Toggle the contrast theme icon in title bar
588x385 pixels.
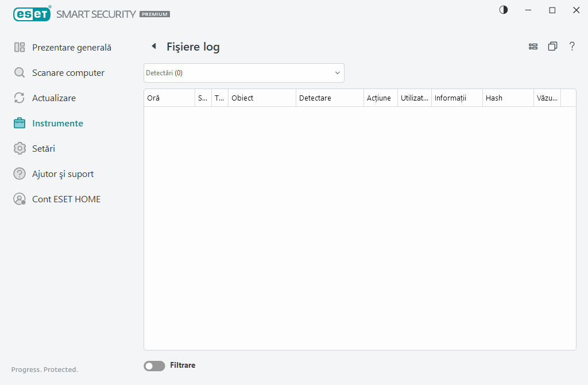[x=504, y=10]
